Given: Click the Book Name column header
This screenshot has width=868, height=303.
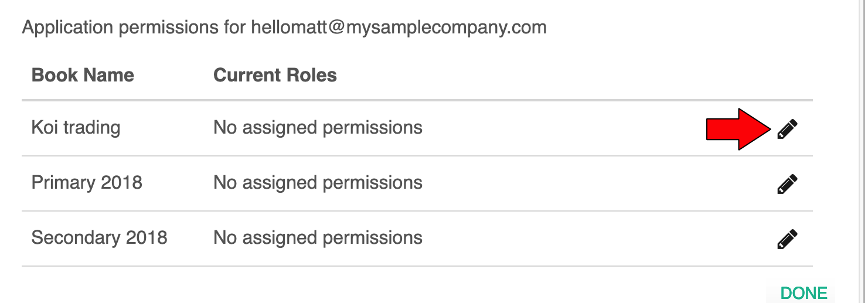Looking at the screenshot, I should [83, 75].
